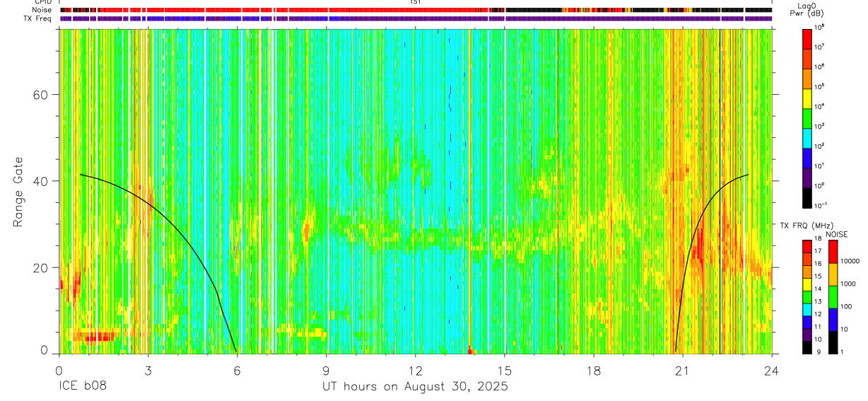Viewport: 868px width, 401px height.
Task: Click the "TX Freq" row label at top left
Action: 38,18
